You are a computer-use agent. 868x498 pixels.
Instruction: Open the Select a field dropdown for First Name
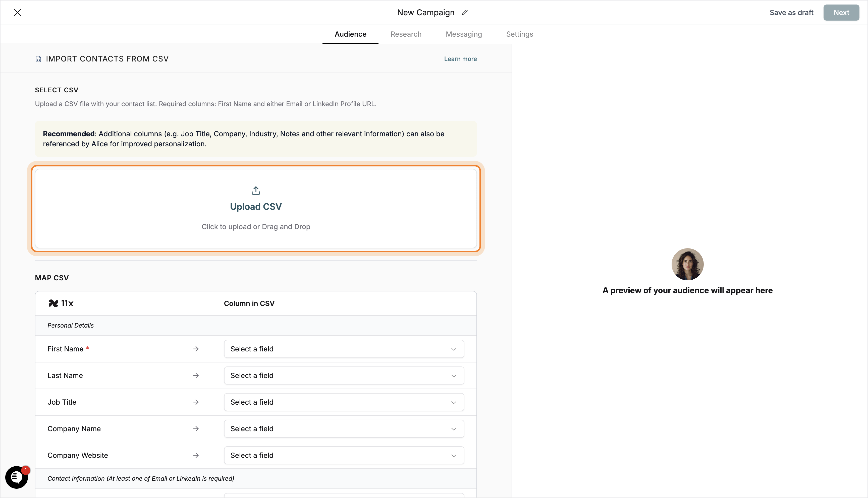pos(344,349)
